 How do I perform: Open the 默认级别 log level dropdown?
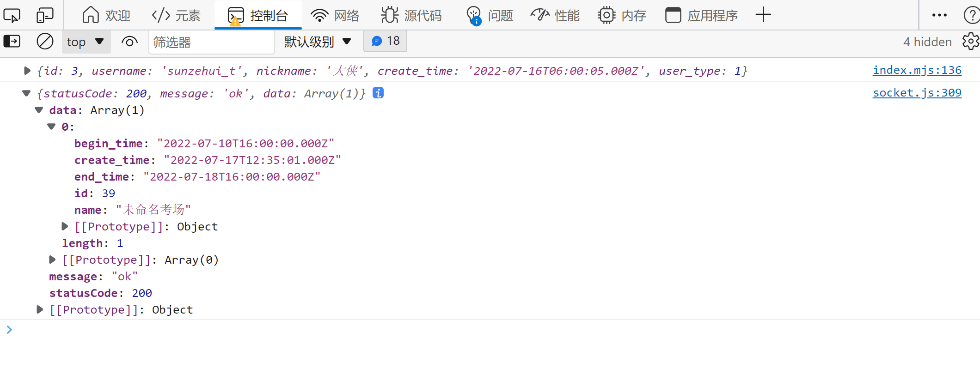[x=318, y=42]
